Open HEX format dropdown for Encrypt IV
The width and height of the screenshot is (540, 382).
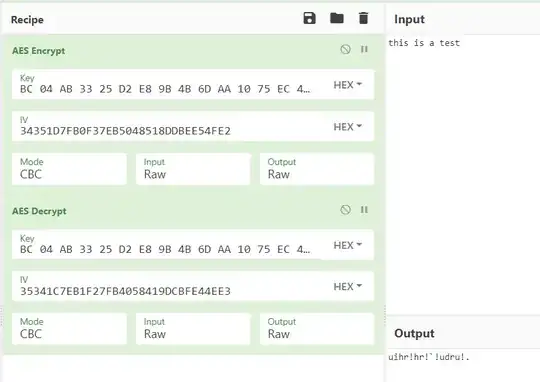click(x=347, y=127)
